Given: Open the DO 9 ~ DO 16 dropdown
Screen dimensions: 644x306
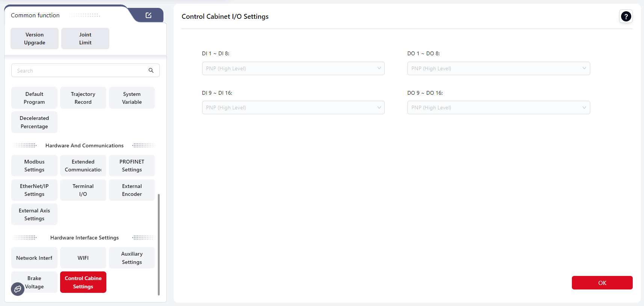Looking at the screenshot, I should (x=498, y=108).
